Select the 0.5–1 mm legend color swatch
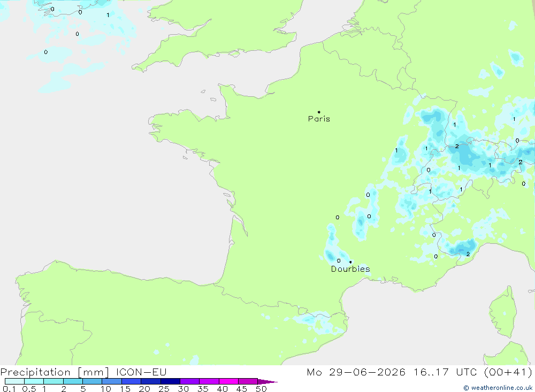This screenshot has width=535, height=392. 34,381
